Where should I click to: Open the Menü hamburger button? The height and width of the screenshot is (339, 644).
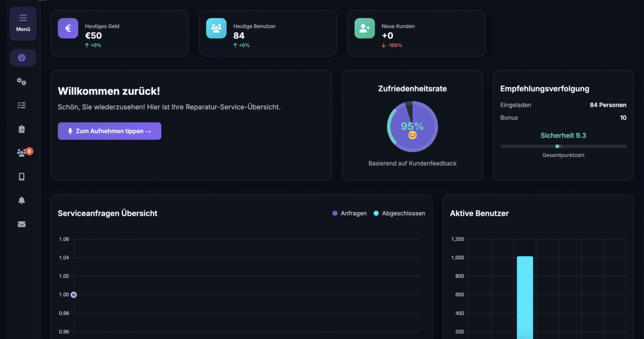pos(23,23)
